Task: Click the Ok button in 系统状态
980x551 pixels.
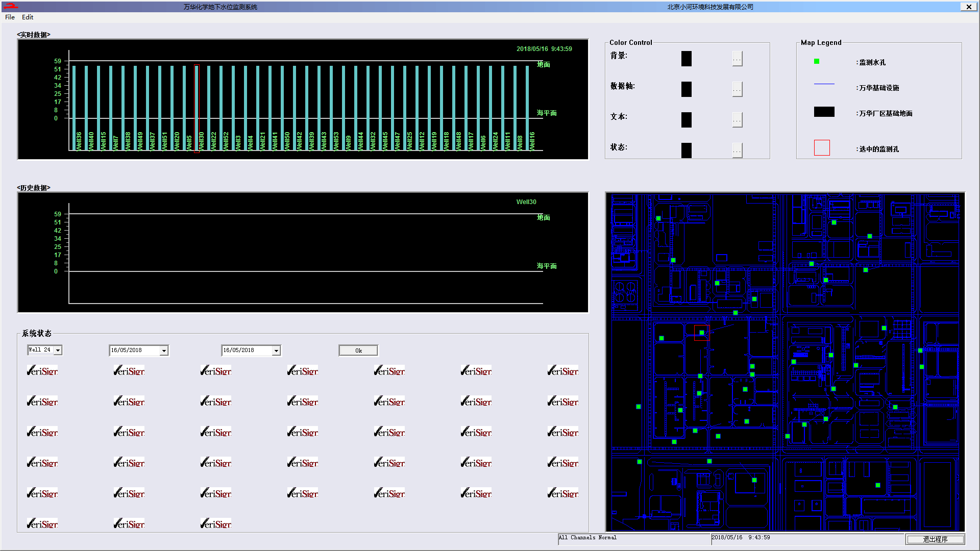Action: click(358, 350)
